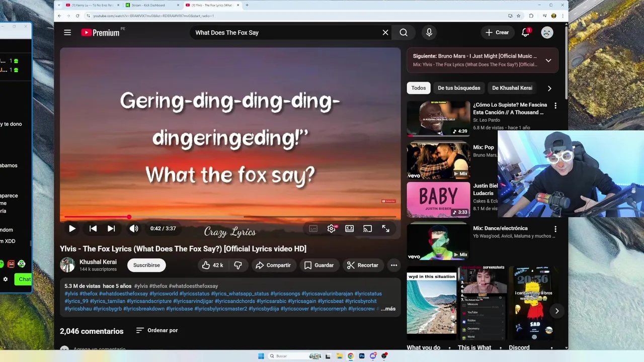Bookmark this page with the star
644x362 pixels.
518,16
